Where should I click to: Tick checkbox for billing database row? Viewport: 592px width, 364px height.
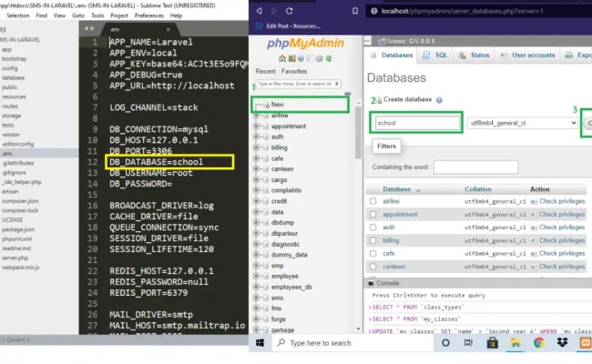(x=373, y=240)
